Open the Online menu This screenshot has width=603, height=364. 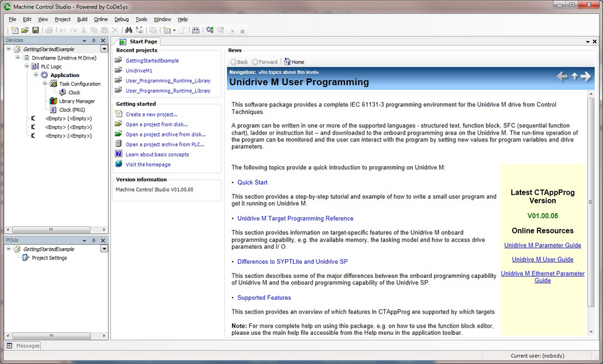tap(101, 19)
